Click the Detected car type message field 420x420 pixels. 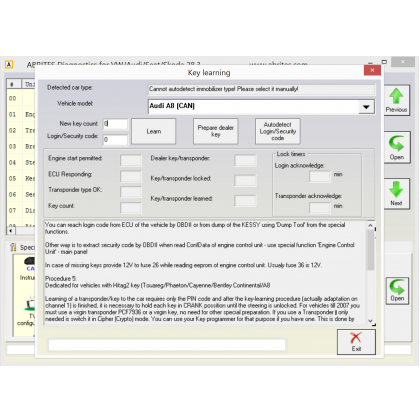[x=261, y=89]
